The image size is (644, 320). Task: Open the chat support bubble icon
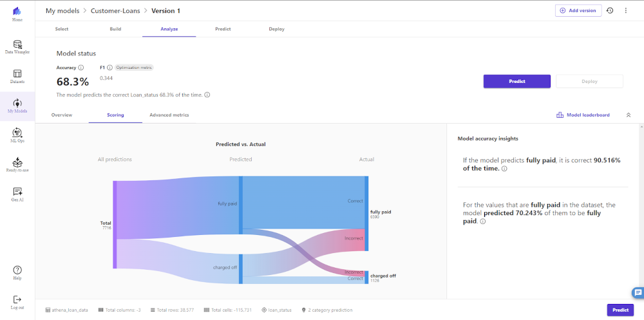[637, 292]
